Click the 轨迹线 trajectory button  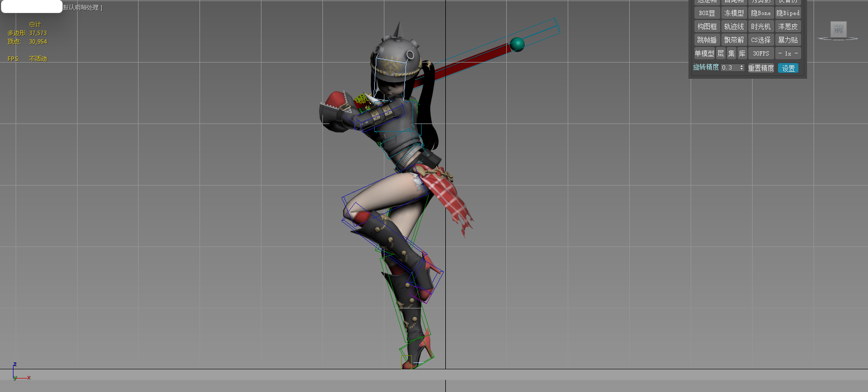(734, 26)
